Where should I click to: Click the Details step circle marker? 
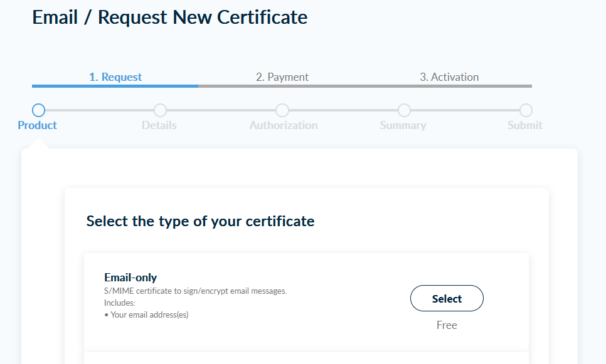pyautogui.click(x=160, y=110)
